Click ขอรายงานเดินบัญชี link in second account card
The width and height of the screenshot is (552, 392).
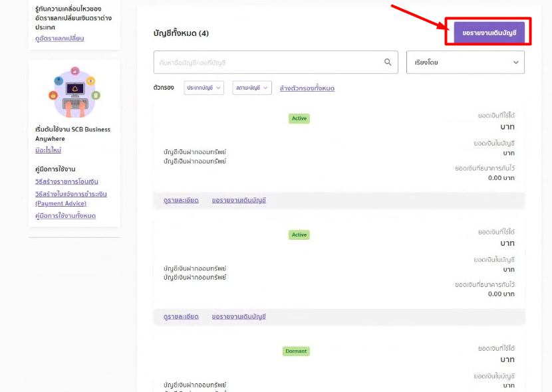click(239, 316)
